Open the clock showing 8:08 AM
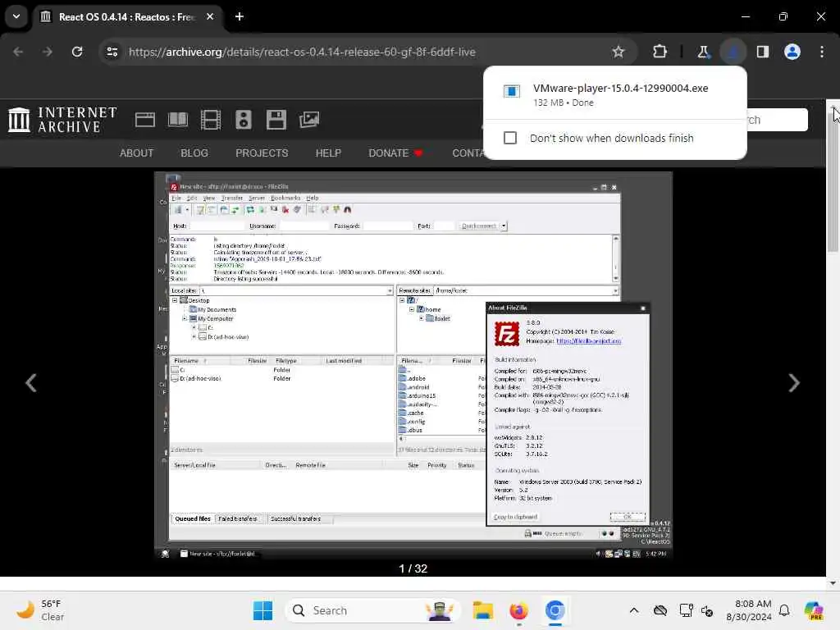Image resolution: width=840 pixels, height=630 pixels. tap(748, 610)
